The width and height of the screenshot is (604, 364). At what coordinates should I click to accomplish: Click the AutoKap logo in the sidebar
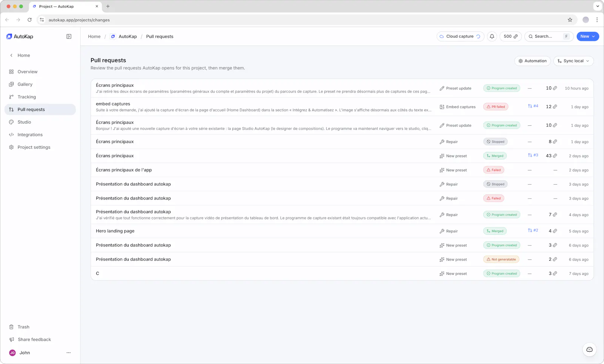click(x=20, y=37)
